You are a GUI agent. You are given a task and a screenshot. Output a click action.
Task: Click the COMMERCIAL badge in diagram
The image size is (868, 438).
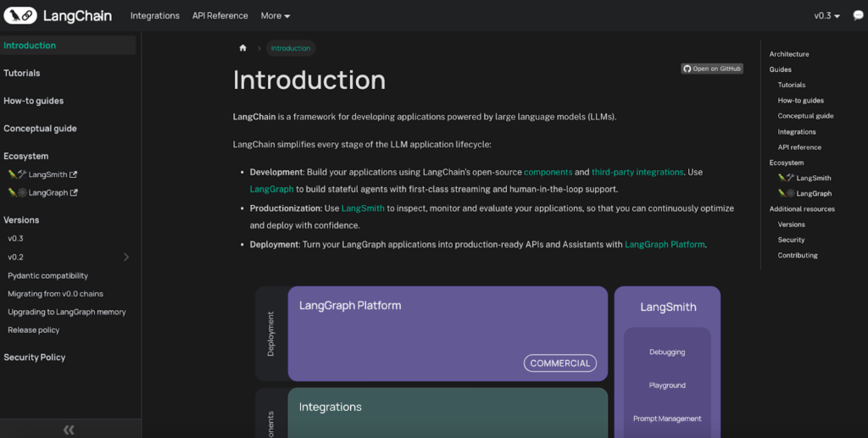pos(560,363)
